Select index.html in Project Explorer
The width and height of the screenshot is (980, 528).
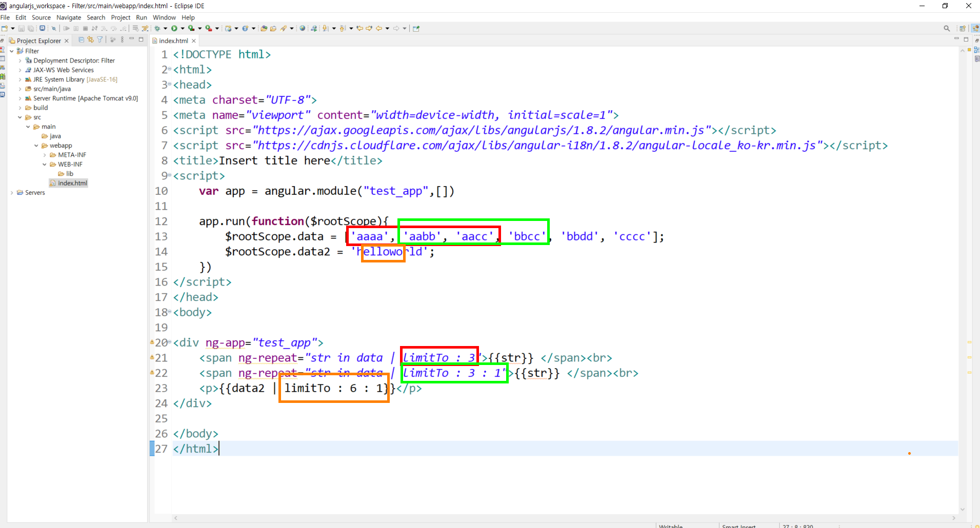click(x=68, y=183)
